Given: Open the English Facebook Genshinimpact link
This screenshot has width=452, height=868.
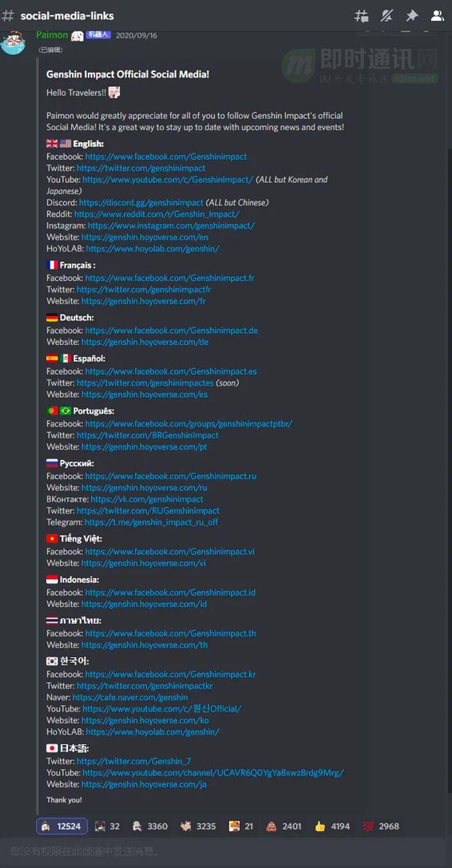Looking at the screenshot, I should (x=165, y=157).
